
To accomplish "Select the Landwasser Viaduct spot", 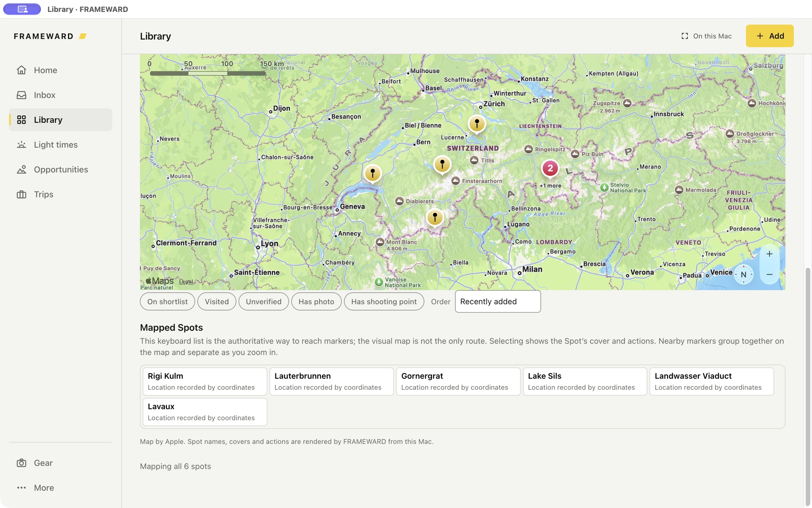I will click(x=711, y=381).
